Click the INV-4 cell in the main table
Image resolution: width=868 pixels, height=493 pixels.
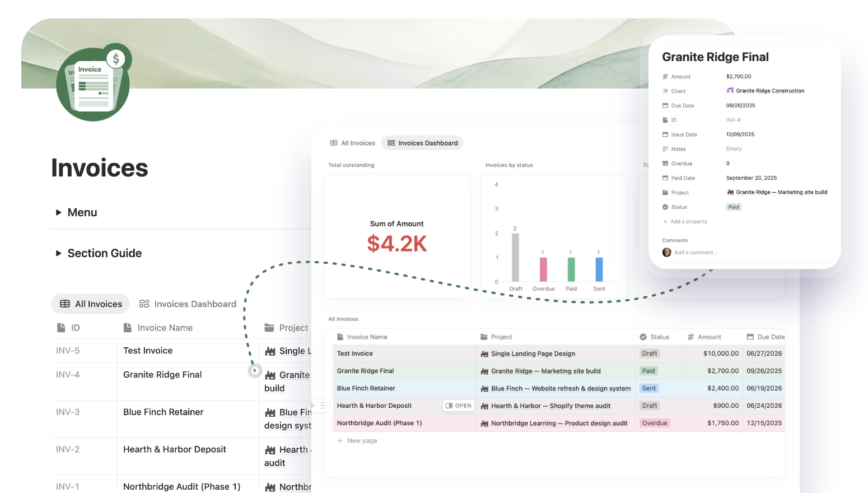coord(68,375)
